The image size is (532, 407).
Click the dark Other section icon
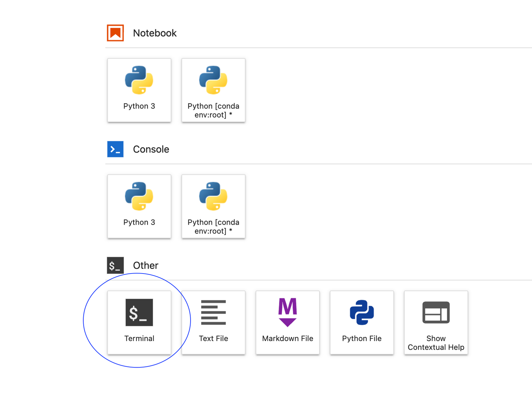115,265
